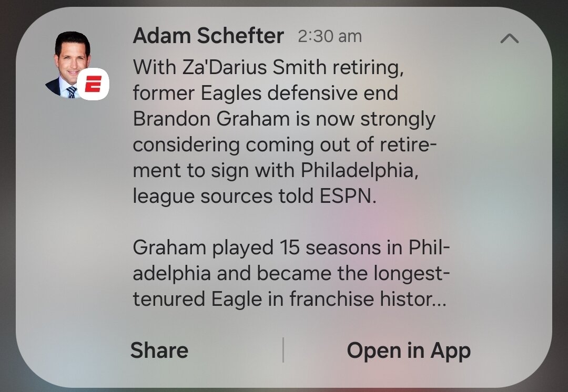Click the "former Eagles defensive end" line
Image resolution: width=568 pixels, height=392 pixels.
coord(265,93)
